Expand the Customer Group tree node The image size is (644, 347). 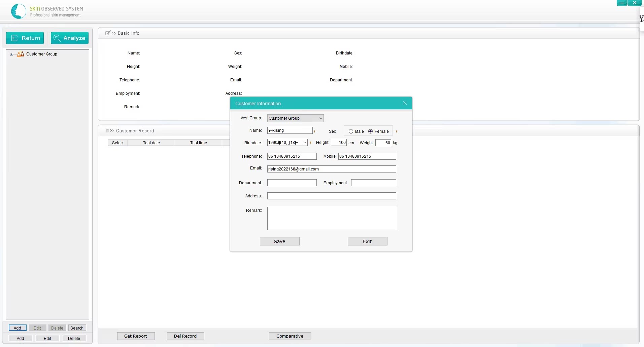pyautogui.click(x=11, y=54)
